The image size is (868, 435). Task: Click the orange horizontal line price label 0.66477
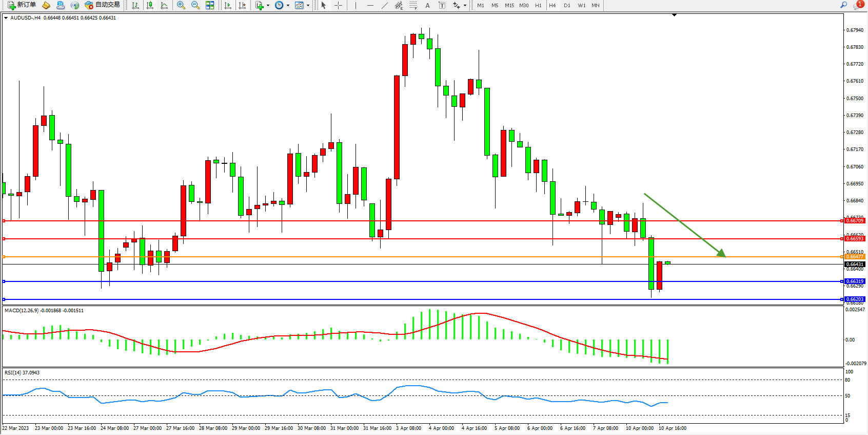(854, 256)
